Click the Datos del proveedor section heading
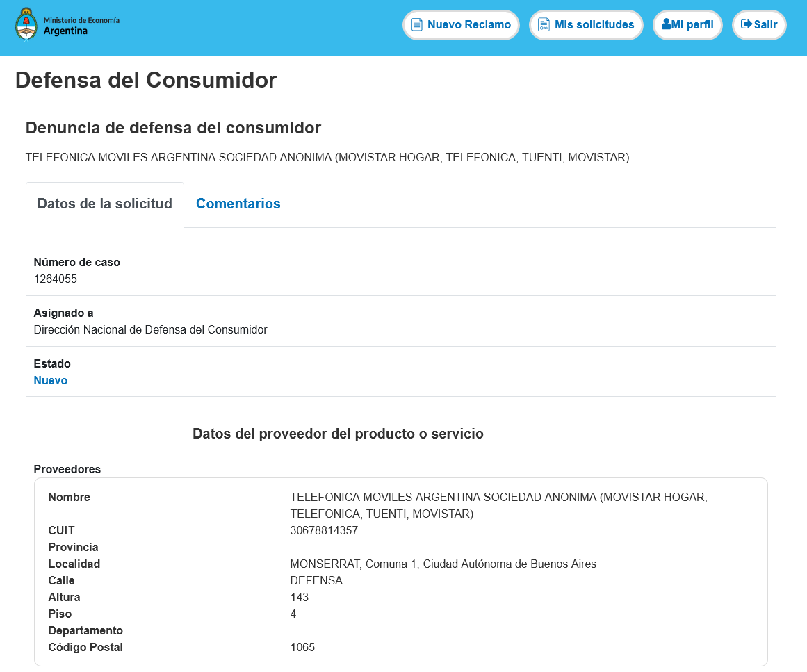 point(338,434)
